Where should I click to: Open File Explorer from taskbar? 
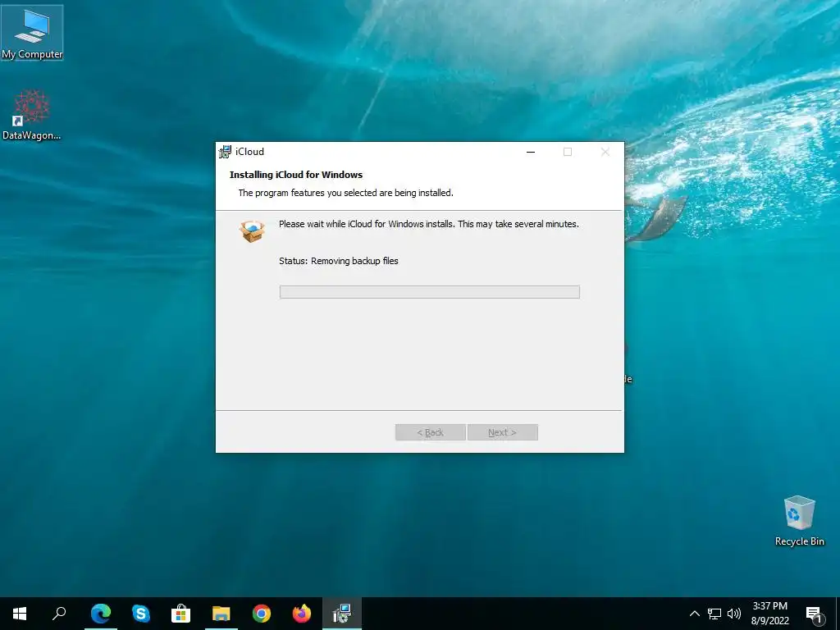coord(221,614)
